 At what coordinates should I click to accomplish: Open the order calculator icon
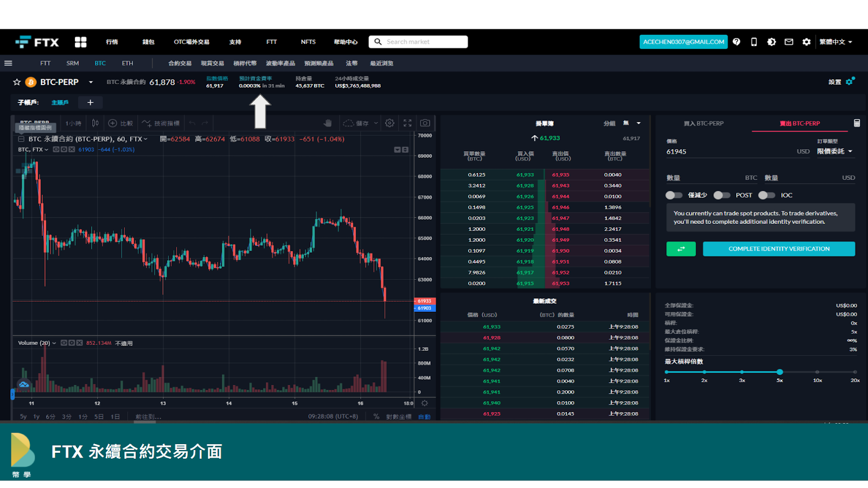(857, 123)
